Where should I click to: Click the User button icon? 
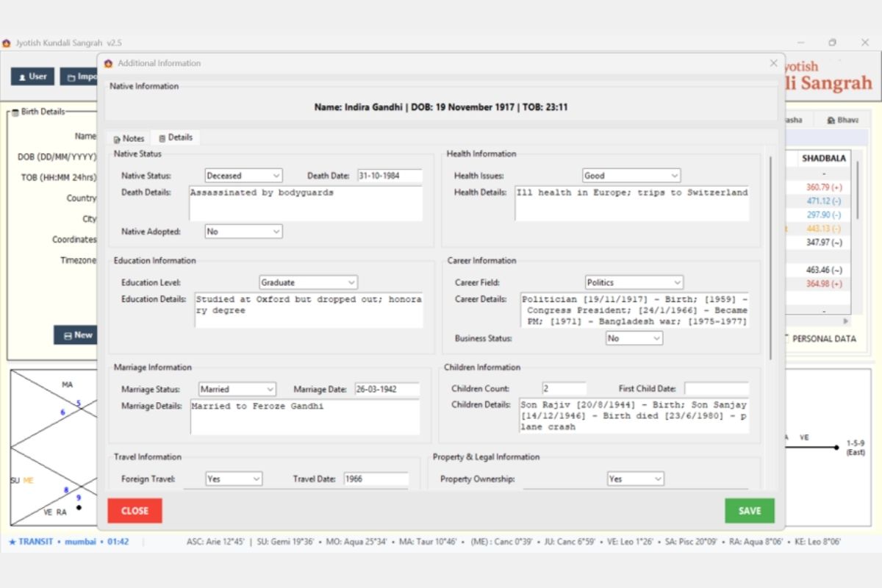[x=23, y=76]
